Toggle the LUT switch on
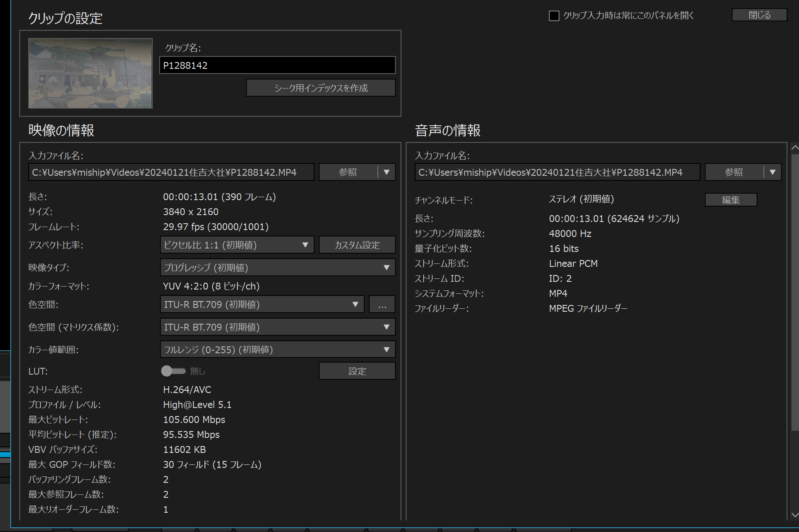This screenshot has width=799, height=532. click(x=173, y=371)
